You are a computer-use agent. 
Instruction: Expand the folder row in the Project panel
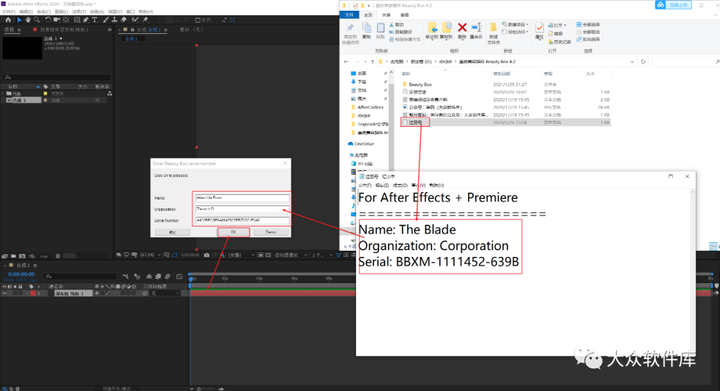tap(4, 93)
